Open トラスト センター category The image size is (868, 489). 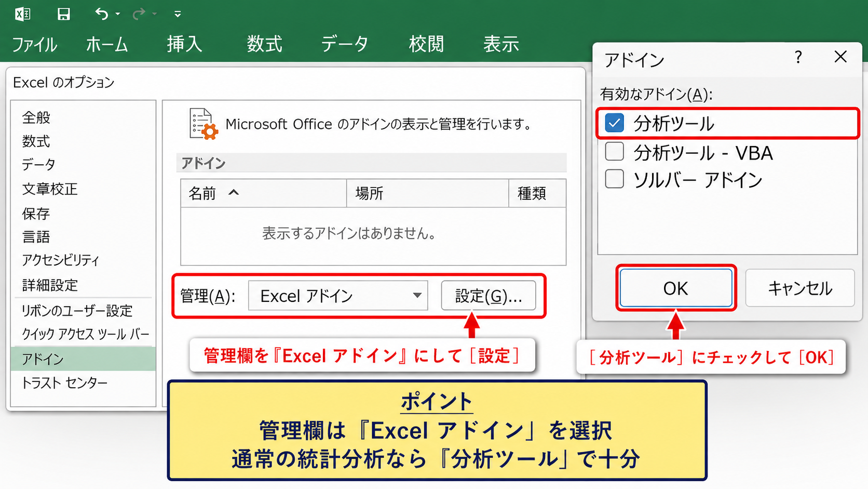click(83, 383)
